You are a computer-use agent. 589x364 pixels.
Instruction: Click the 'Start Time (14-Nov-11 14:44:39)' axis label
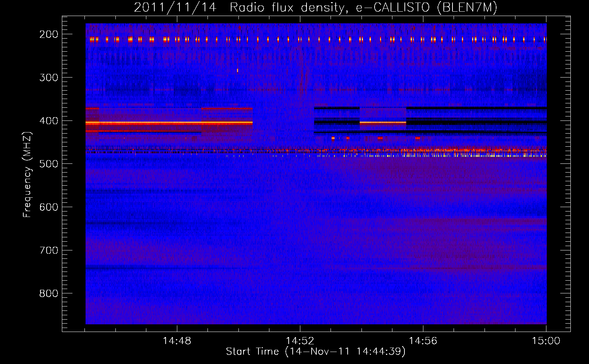click(x=316, y=352)
